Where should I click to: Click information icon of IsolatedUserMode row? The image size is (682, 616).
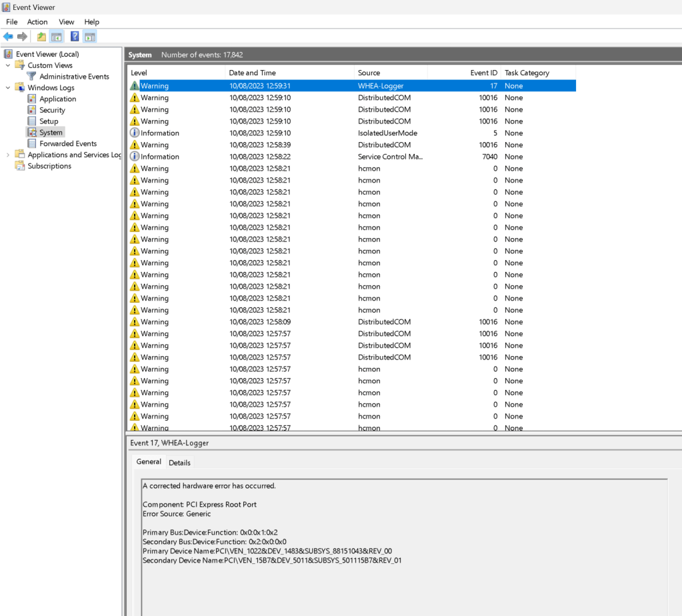click(135, 133)
